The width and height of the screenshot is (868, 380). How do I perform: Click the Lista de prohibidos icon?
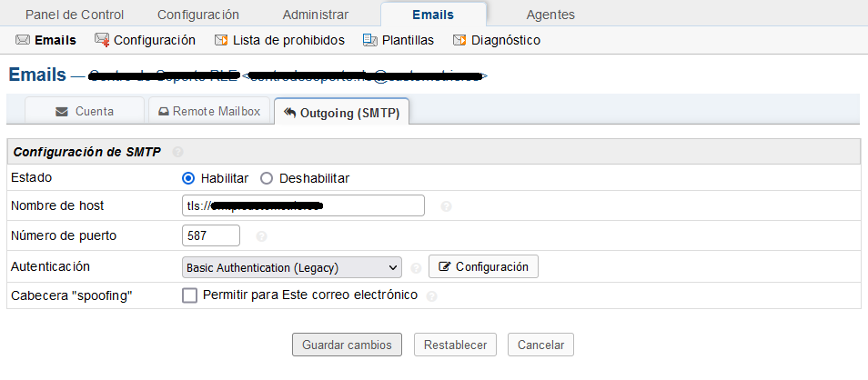pyautogui.click(x=221, y=40)
